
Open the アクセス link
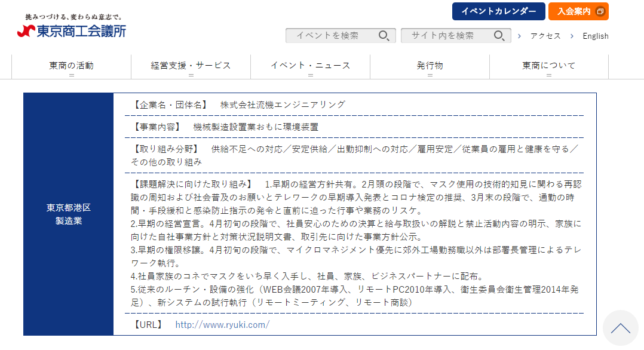545,36
